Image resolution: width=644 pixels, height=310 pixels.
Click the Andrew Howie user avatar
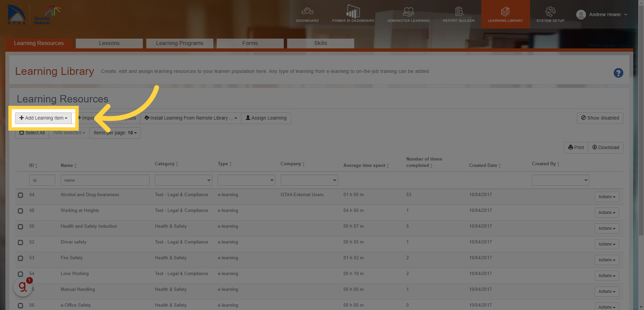581,14
